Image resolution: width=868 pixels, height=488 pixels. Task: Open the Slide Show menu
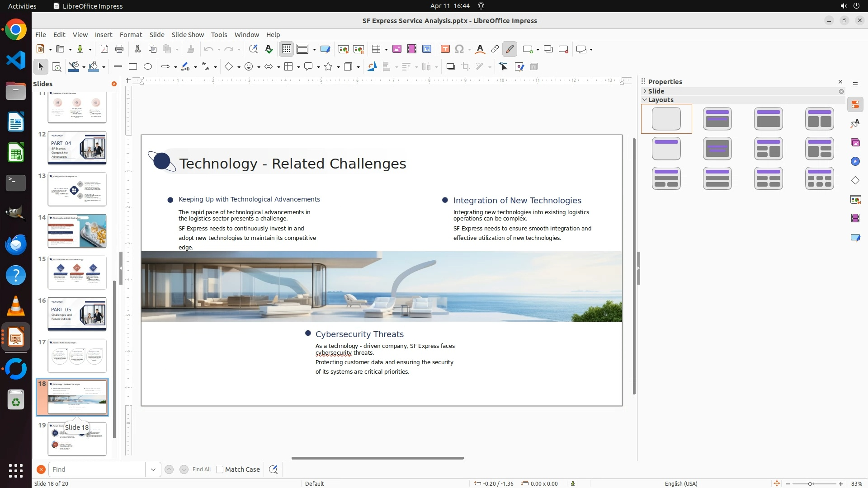pos(187,35)
